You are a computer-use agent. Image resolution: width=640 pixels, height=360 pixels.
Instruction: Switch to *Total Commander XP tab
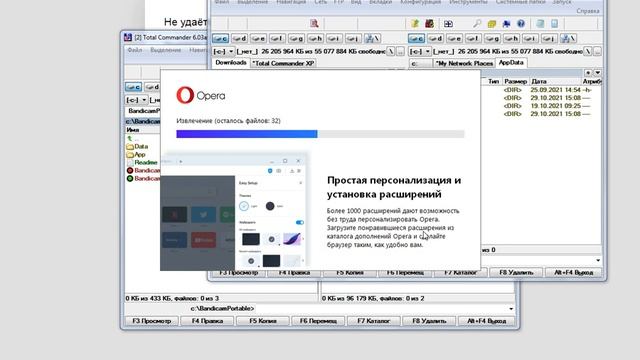[x=283, y=63]
